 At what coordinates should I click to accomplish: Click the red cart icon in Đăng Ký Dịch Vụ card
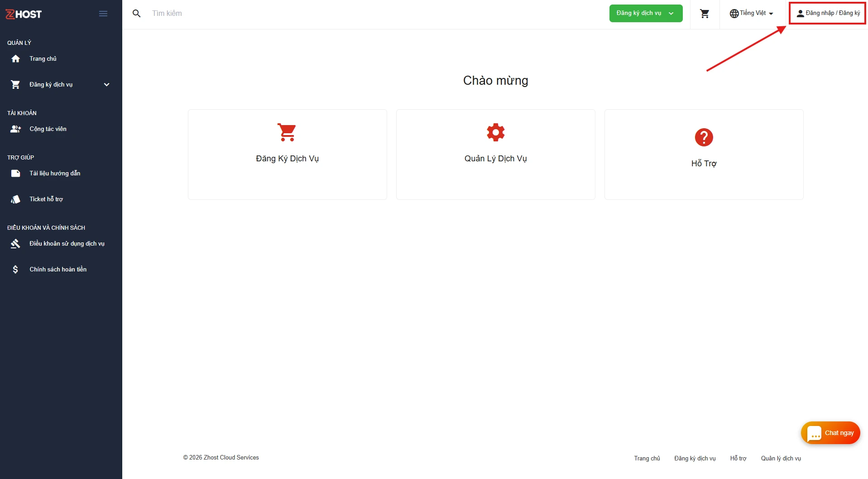[x=287, y=132]
